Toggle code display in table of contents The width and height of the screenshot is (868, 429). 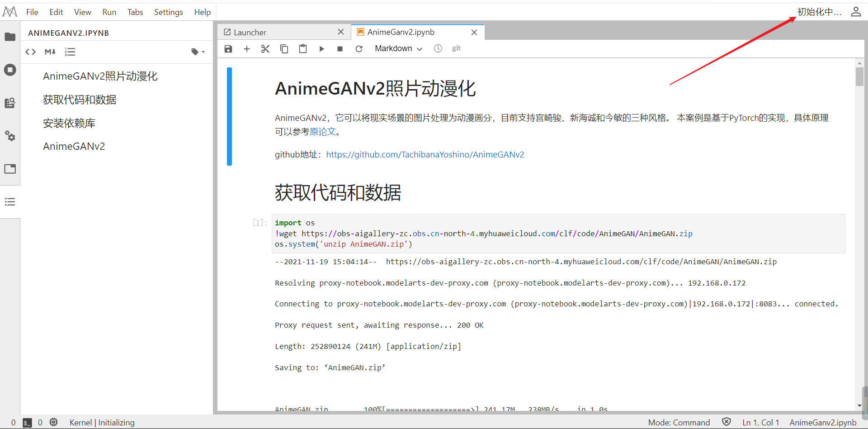pyautogui.click(x=31, y=52)
